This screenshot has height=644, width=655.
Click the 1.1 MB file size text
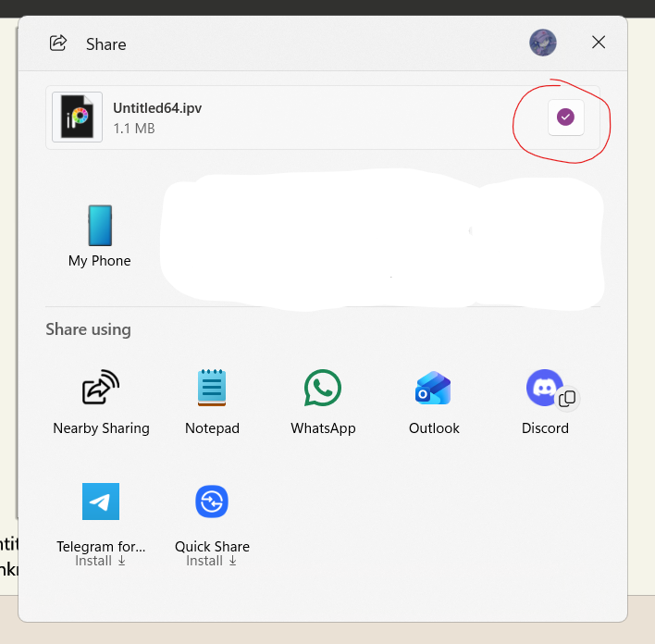[x=133, y=129]
